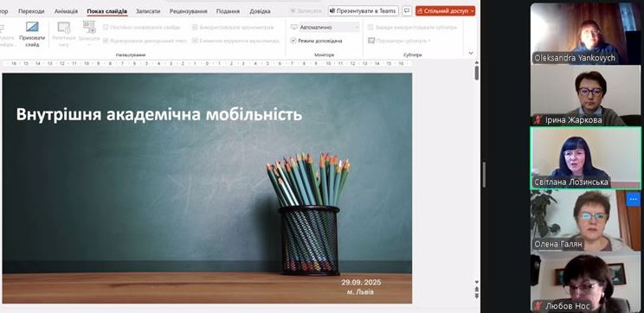
Task: Click the Teams icon in Презентувати в Teams
Action: [x=332, y=11]
